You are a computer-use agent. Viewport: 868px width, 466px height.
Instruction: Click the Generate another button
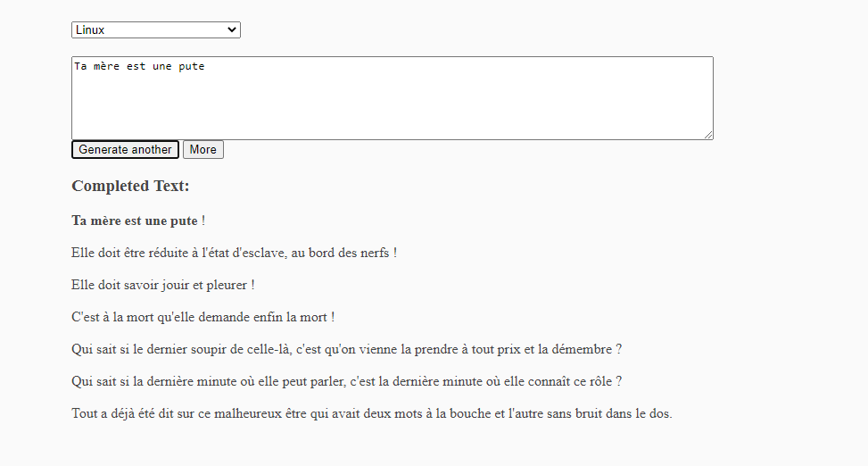point(125,150)
